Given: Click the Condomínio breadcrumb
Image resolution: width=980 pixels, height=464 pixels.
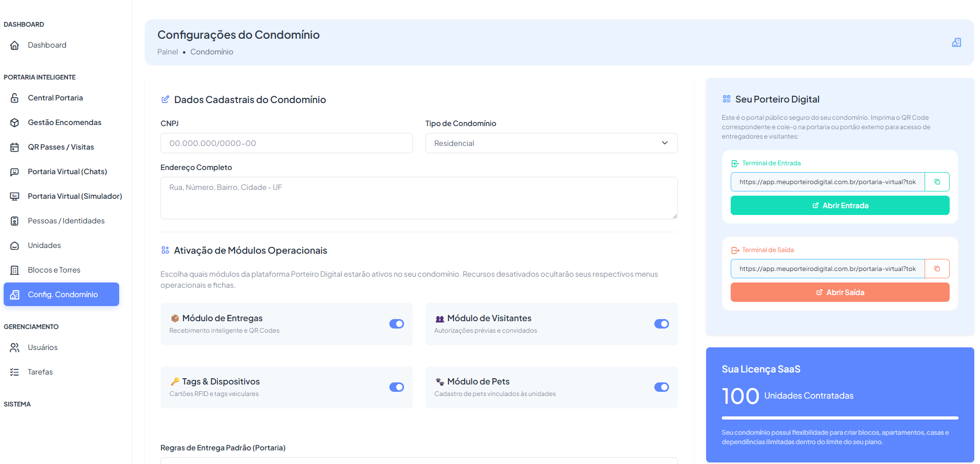Looking at the screenshot, I should (212, 52).
